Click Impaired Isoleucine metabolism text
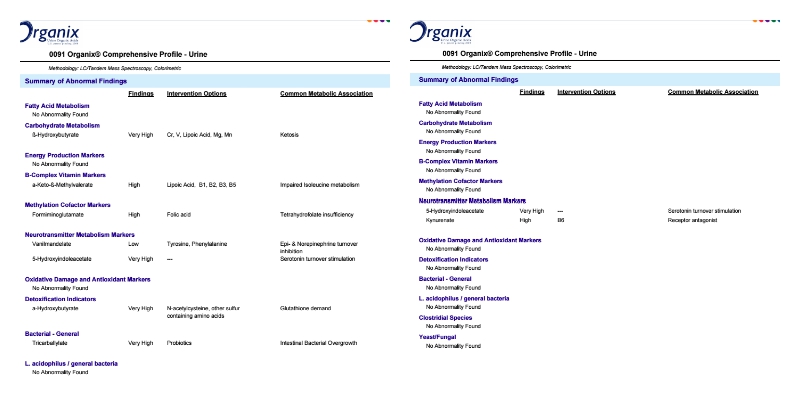Screen dimensions: 800x400 click(x=319, y=185)
